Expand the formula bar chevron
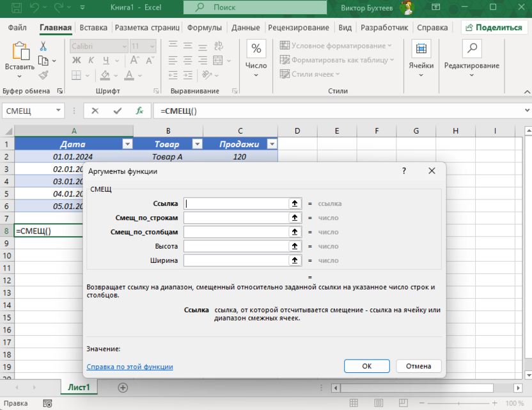This screenshot has height=410, width=532. pos(527,110)
